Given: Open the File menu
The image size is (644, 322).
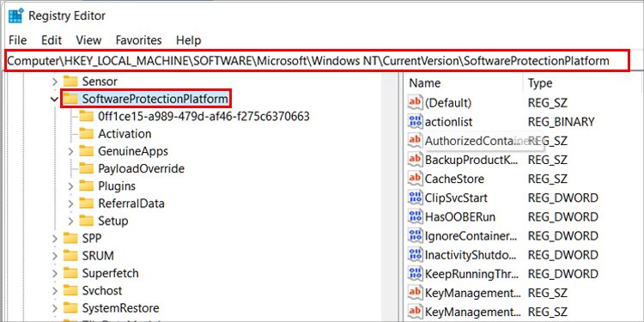Looking at the screenshot, I should [x=17, y=40].
